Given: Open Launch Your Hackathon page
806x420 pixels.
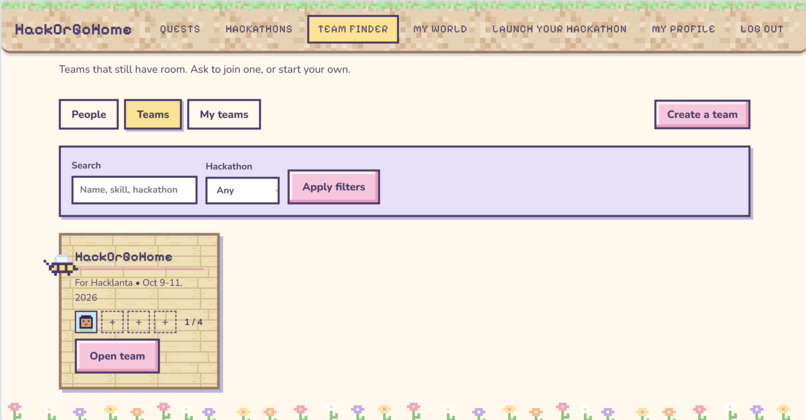Looking at the screenshot, I should click(x=559, y=29).
